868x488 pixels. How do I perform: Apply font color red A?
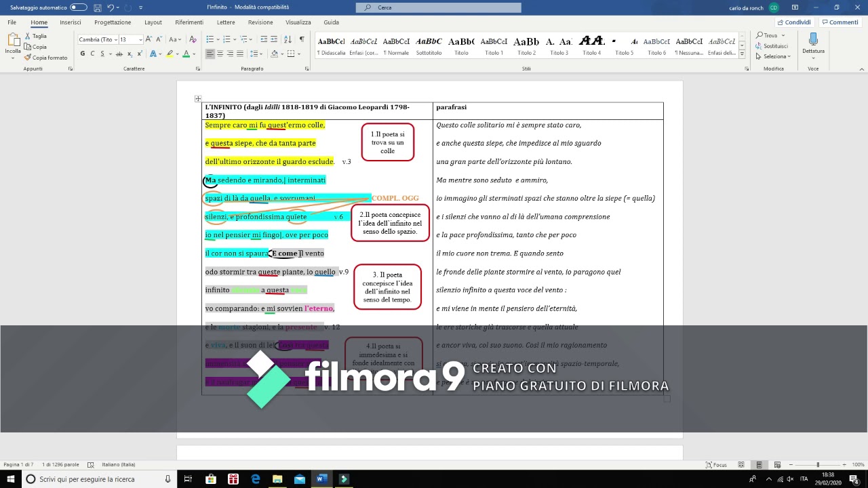tap(186, 54)
